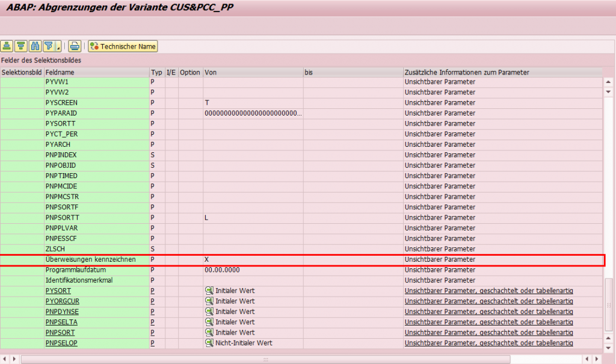Click the Von column header

[253, 72]
